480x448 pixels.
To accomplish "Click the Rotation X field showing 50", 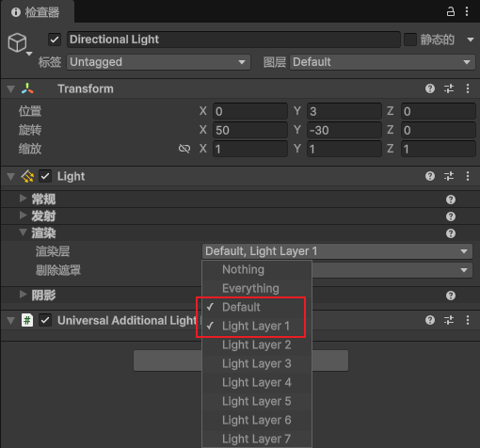I will [250, 130].
